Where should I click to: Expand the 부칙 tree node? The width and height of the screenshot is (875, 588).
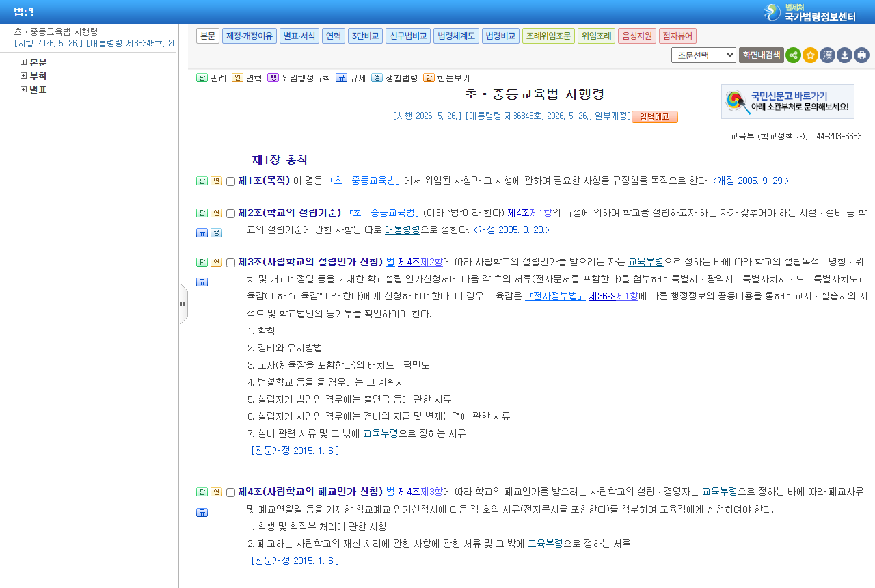[x=24, y=76]
